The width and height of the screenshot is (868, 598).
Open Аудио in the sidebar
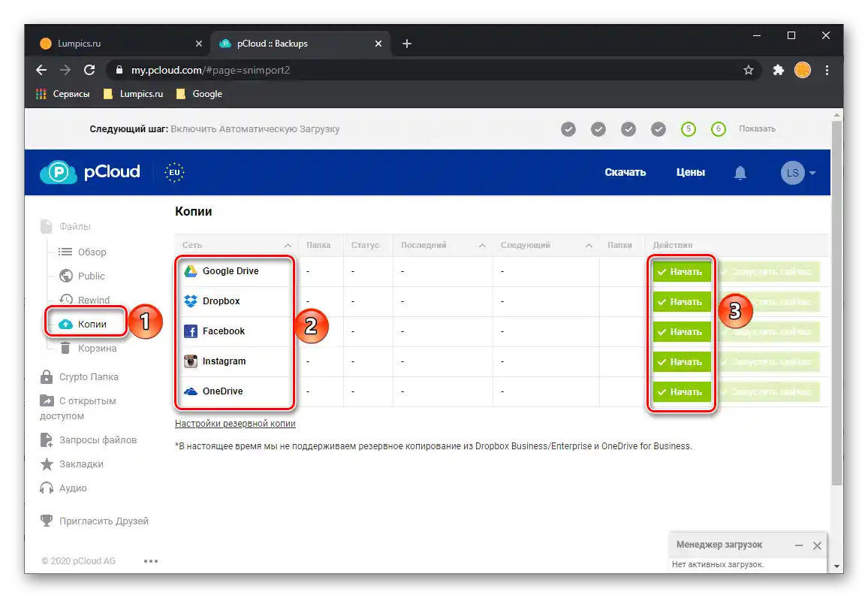(x=64, y=488)
